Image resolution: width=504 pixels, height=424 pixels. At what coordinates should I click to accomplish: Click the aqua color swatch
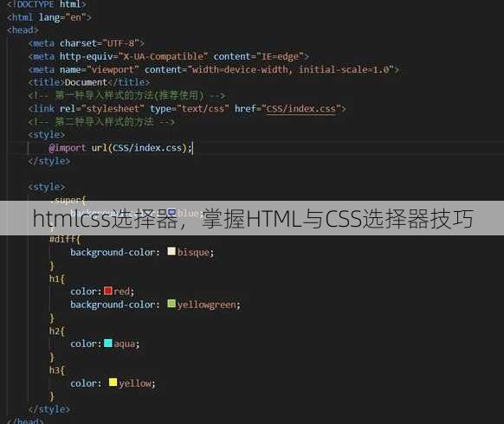tap(108, 343)
